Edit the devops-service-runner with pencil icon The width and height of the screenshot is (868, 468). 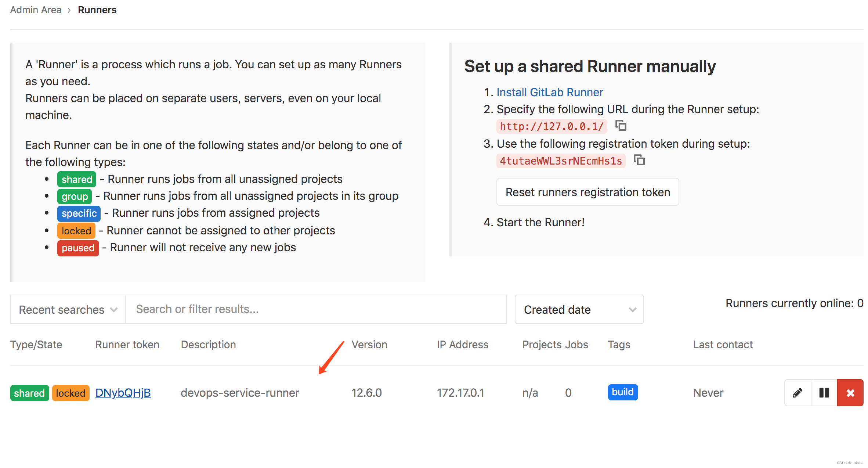tap(798, 393)
